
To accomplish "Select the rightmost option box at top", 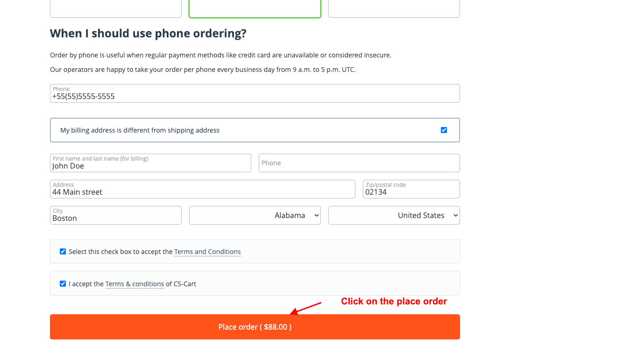I will 394,8.
